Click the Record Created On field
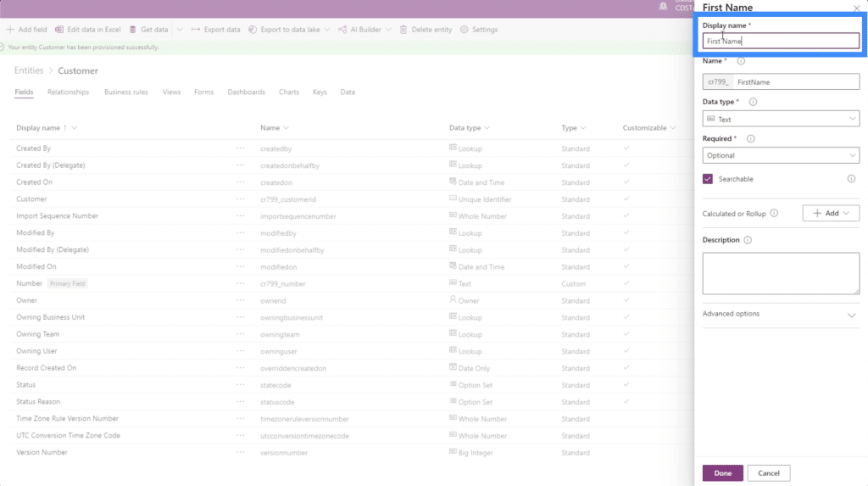868x486 pixels. (46, 367)
